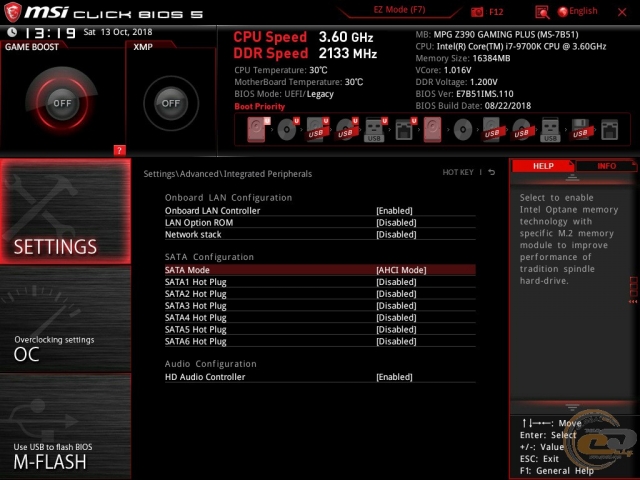Click the BIOS Ver E7B51IMS.110 text
Viewport: 640px width, 480px height.
pos(464,93)
